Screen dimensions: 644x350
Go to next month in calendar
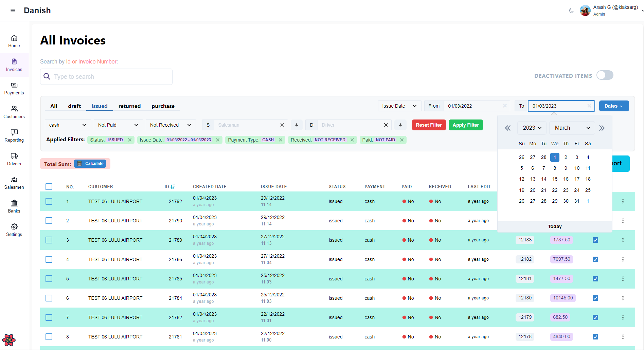602,128
